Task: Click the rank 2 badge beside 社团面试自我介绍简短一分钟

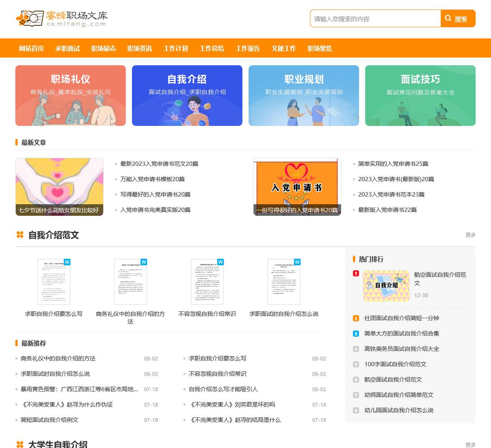Action: (x=356, y=318)
